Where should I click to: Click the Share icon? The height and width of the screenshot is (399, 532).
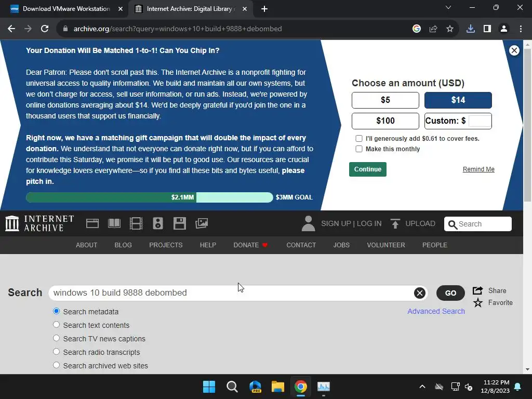478,290
